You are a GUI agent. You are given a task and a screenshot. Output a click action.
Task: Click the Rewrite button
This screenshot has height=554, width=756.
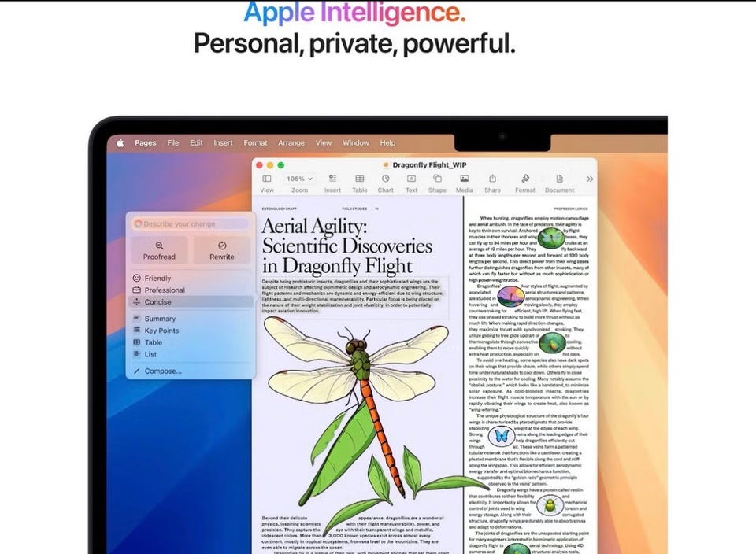pyautogui.click(x=222, y=250)
